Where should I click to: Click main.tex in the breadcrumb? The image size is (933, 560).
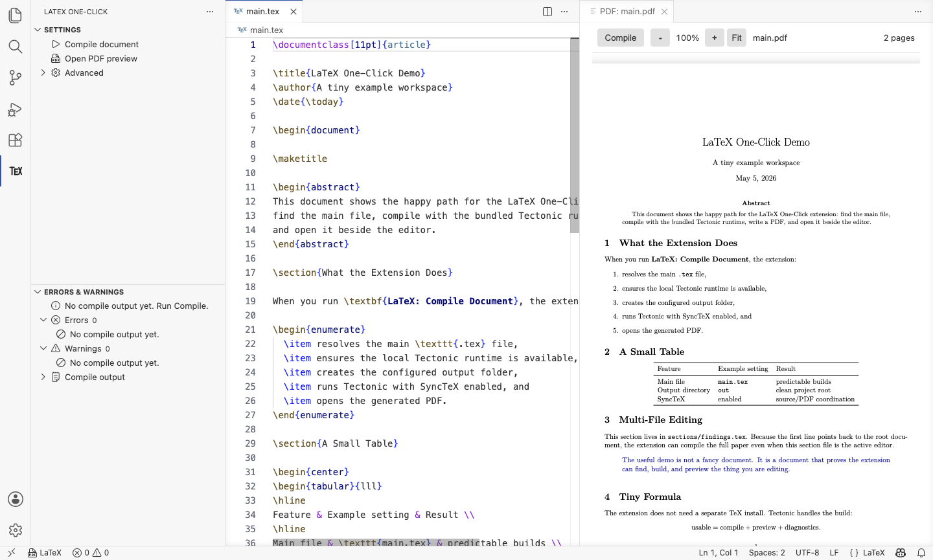(266, 30)
